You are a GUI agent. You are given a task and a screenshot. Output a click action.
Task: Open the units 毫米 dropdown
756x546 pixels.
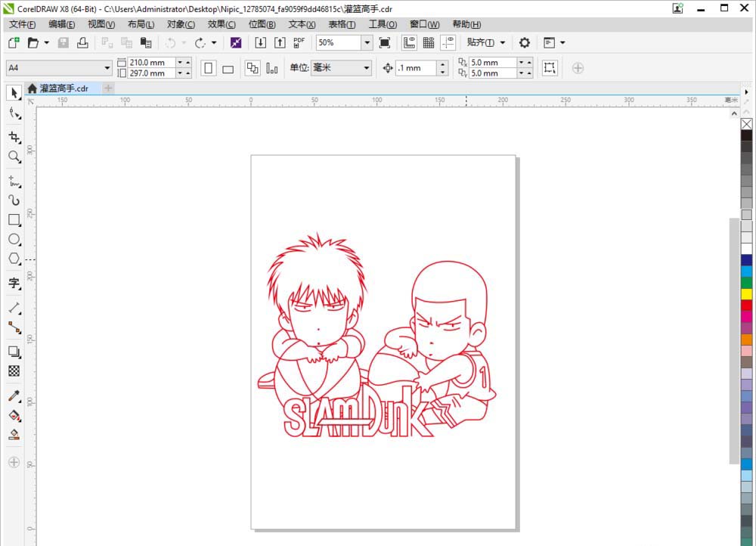[x=367, y=68]
